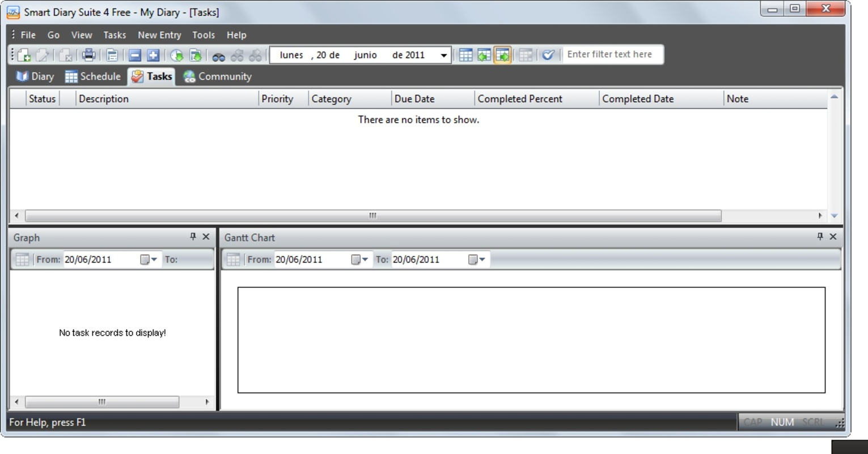Viewport: 868px width, 454px height.
Task: Open Print from the toolbar
Action: (90, 54)
